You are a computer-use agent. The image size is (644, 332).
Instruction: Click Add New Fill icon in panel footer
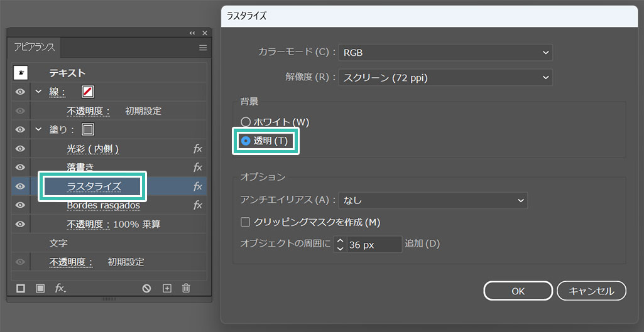40,288
